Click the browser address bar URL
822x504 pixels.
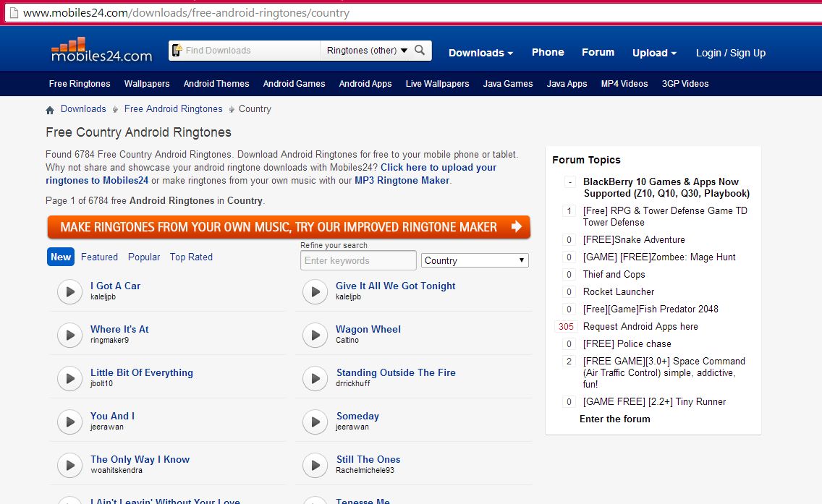coord(186,13)
